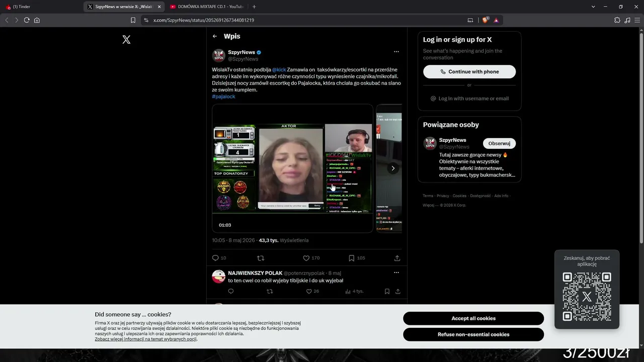The image size is (644, 362).
Task: Open the Dostępność footer link
Action: [x=480, y=196]
